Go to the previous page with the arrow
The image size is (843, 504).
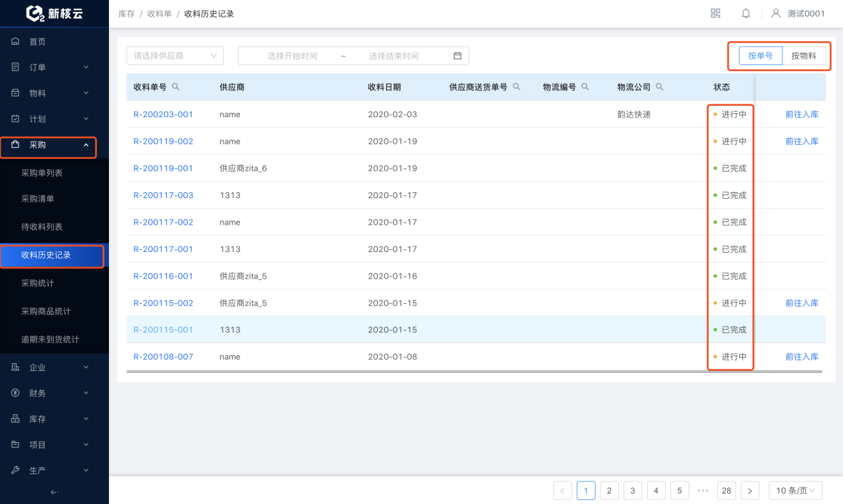point(562,491)
